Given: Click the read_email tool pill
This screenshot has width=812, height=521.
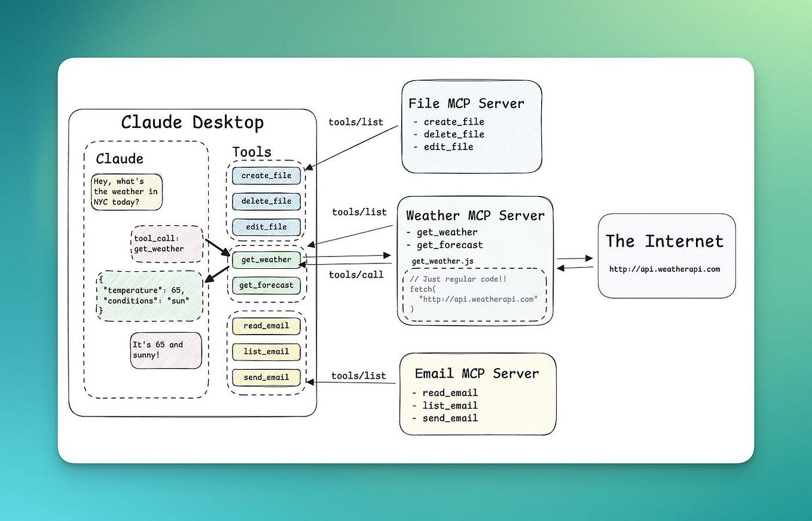Looking at the screenshot, I should coord(265,326).
